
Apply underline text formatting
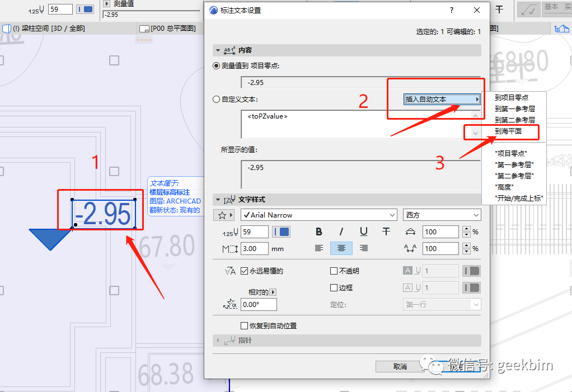(x=363, y=232)
